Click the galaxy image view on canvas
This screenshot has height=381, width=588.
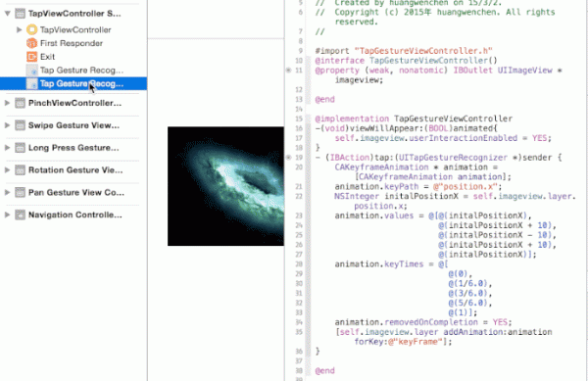tap(225, 186)
